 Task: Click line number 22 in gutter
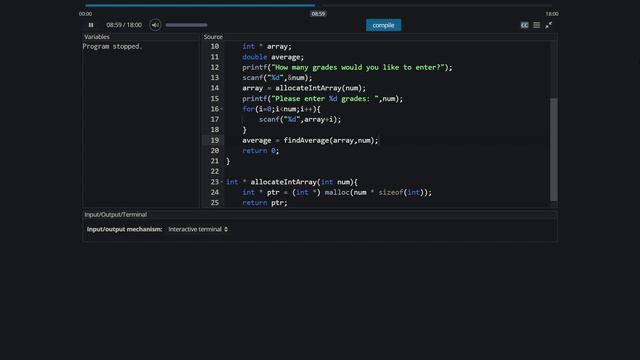[x=215, y=171]
